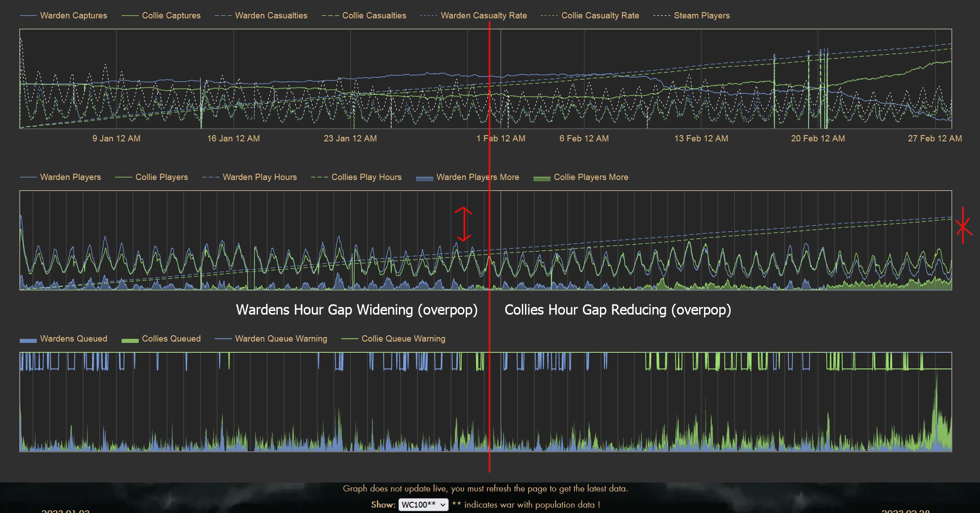
Task: Click the 1 Feb 12 AM axis label
Action: (x=501, y=139)
